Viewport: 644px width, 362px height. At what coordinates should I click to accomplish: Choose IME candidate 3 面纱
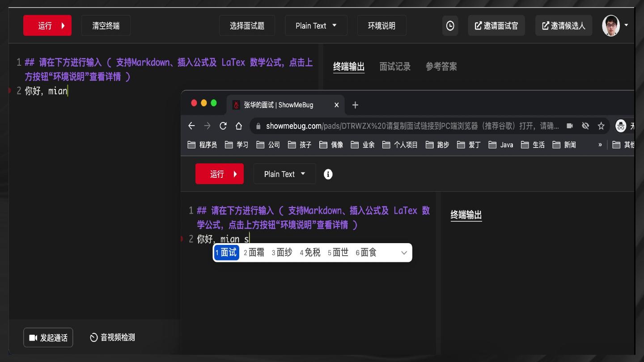282,253
